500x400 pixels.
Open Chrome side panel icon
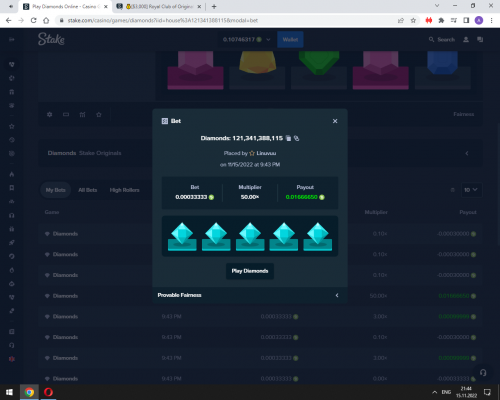click(x=466, y=20)
